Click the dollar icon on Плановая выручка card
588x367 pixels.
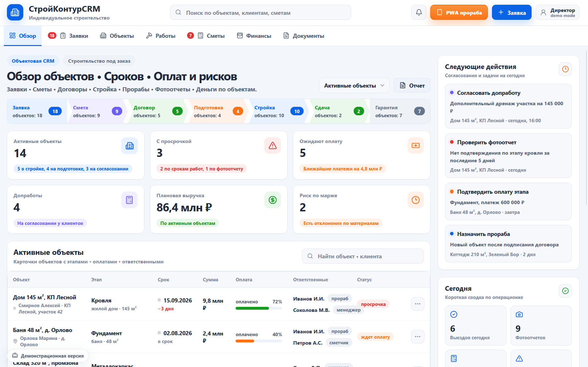click(x=272, y=200)
